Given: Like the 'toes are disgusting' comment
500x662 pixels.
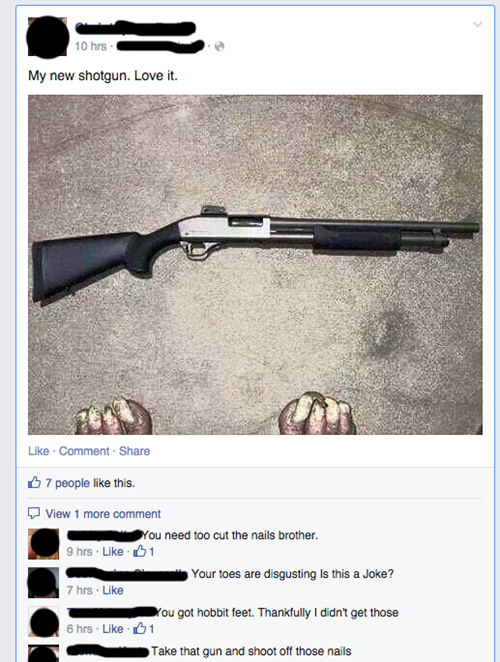Looking at the screenshot, I should tap(113, 590).
